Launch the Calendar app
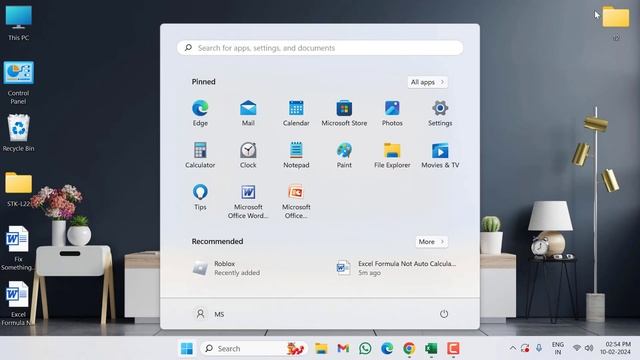 pyautogui.click(x=296, y=113)
